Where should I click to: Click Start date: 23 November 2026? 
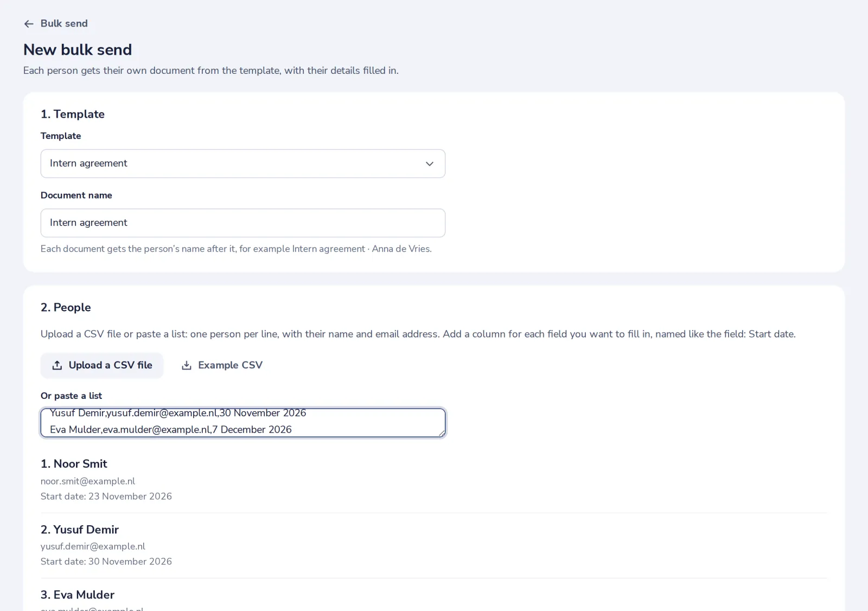coord(106,497)
